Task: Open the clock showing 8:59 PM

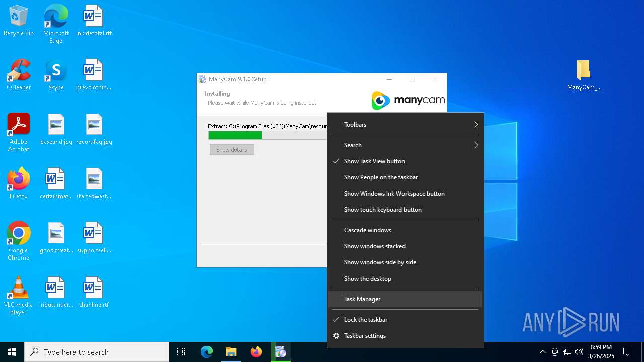Action: 601,352
